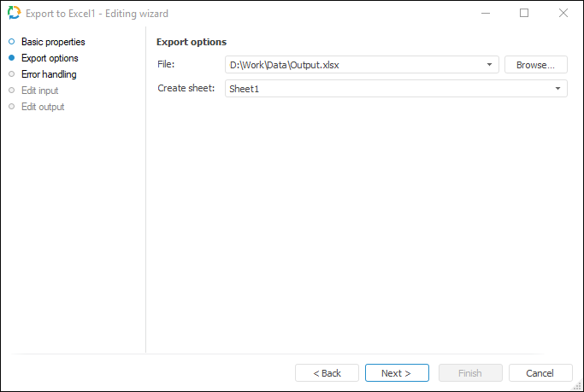Proceed with the Next button
584x392 pixels.
click(397, 373)
